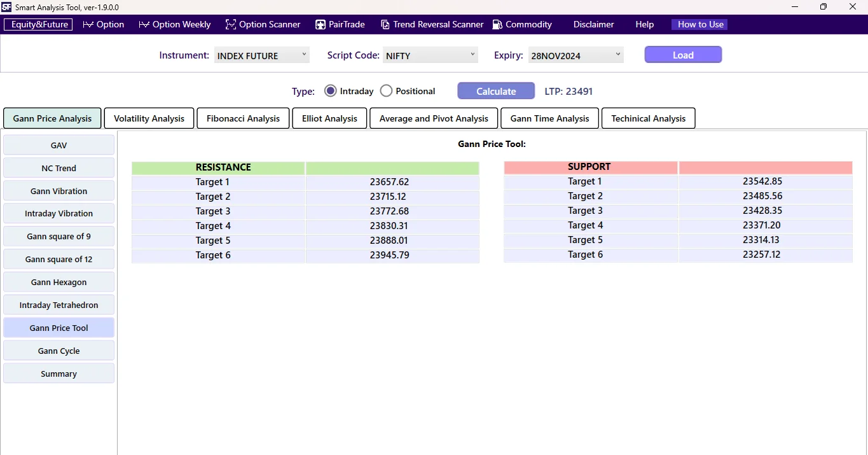
Task: Click the Calculate button
Action: point(495,90)
